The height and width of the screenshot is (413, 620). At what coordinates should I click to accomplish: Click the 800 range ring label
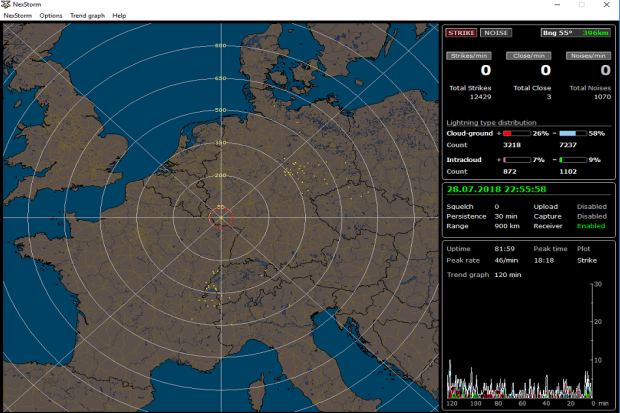click(x=221, y=45)
